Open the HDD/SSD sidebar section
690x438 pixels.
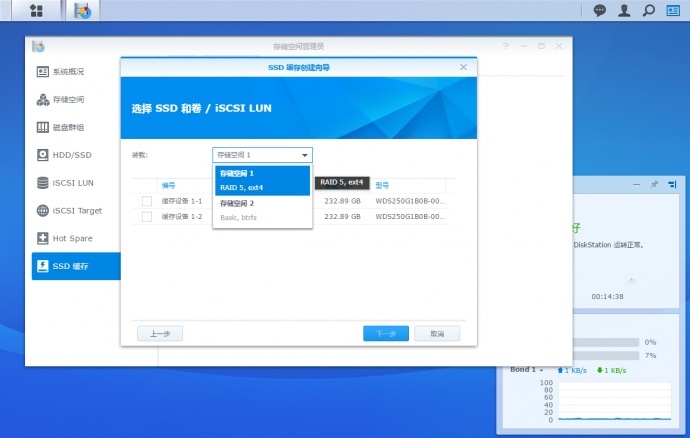76,155
